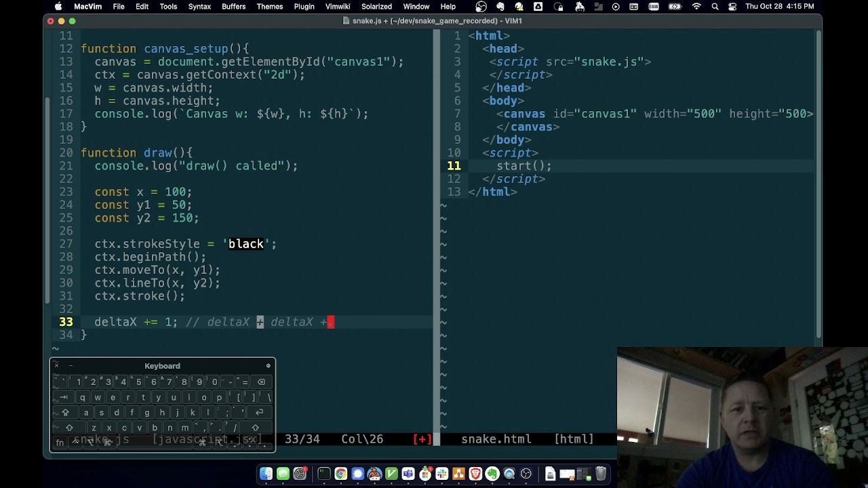Open System Preferences in the Dock
Screen dimensions: 868x488
tap(300, 474)
